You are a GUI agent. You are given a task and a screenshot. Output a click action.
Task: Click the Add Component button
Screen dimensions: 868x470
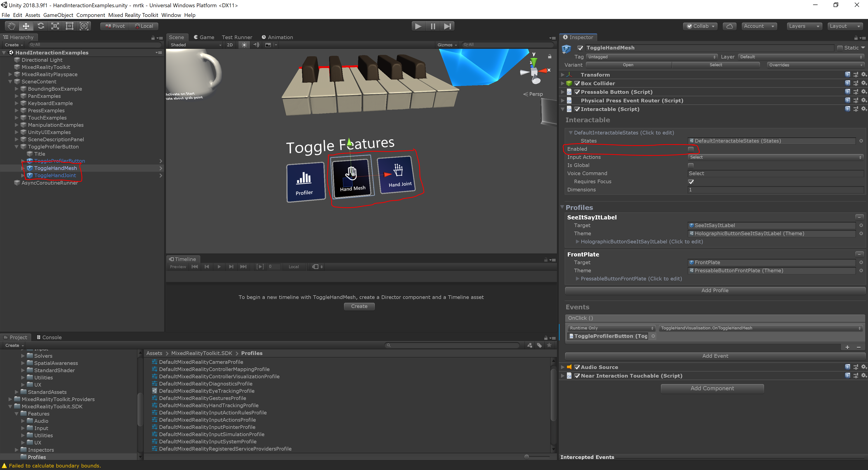pyautogui.click(x=712, y=388)
